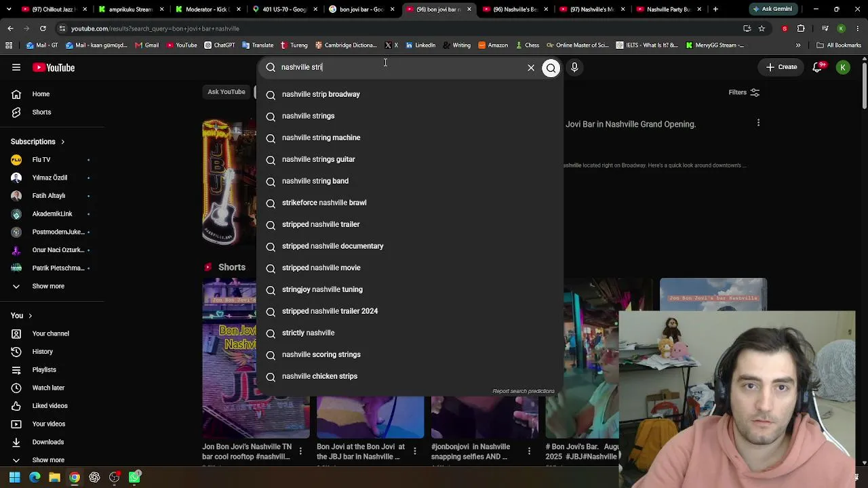Submit search with the magnifier button
This screenshot has width=868, height=488.
[551, 67]
